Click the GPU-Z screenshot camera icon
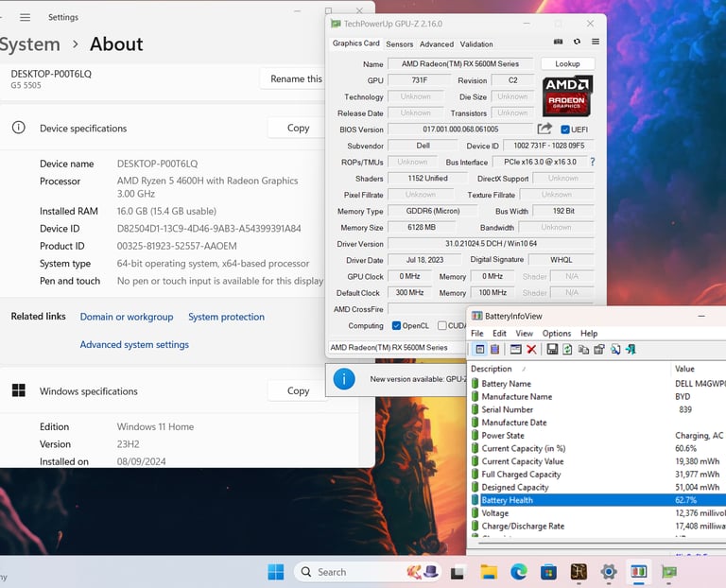 (x=558, y=42)
